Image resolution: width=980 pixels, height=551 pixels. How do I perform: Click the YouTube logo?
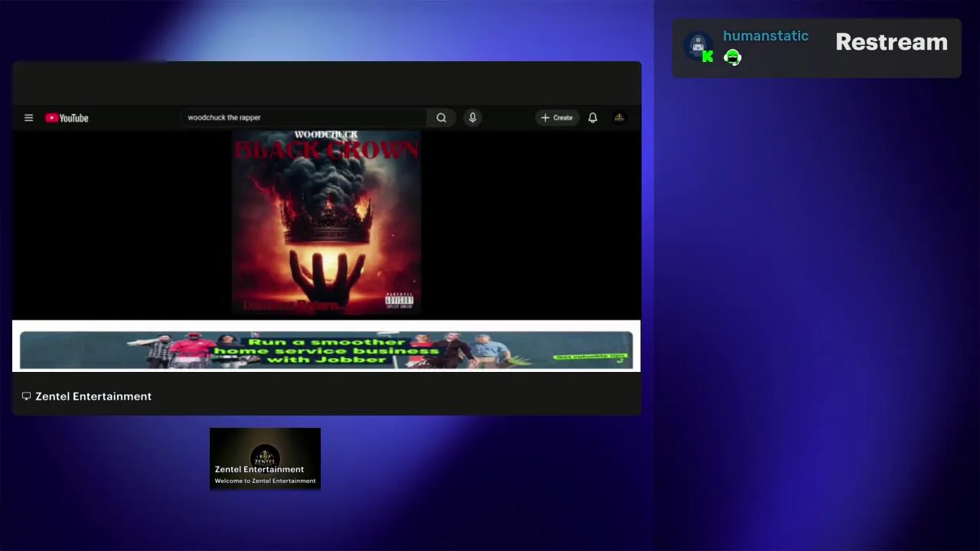pyautogui.click(x=67, y=118)
